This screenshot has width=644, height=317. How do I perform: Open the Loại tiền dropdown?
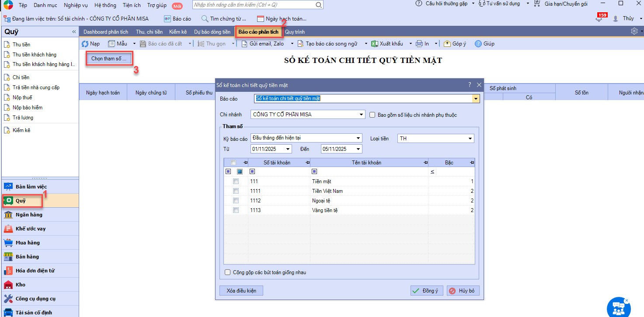pyautogui.click(x=470, y=139)
